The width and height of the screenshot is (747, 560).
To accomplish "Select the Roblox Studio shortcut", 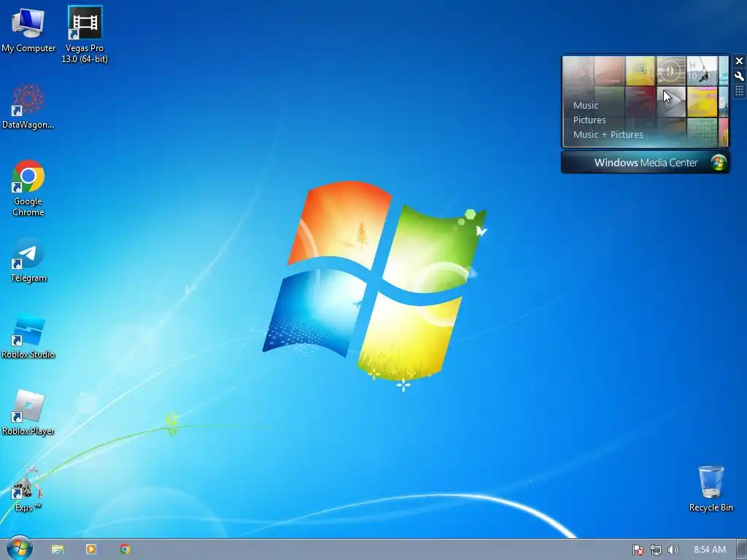I will 28,337.
